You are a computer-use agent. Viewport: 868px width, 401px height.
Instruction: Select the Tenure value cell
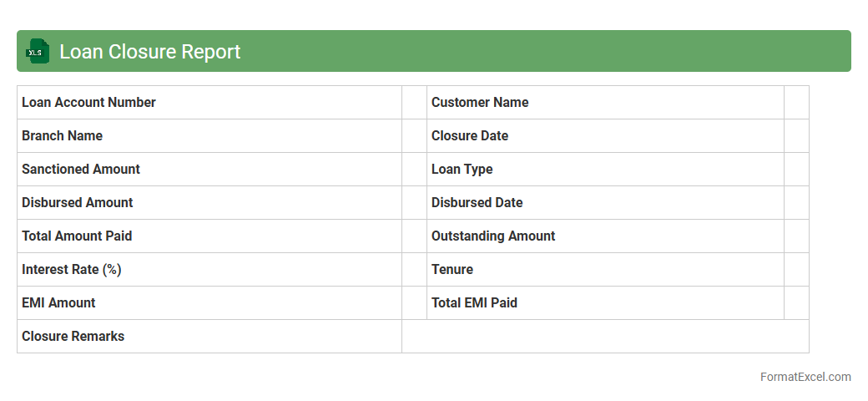click(796, 270)
